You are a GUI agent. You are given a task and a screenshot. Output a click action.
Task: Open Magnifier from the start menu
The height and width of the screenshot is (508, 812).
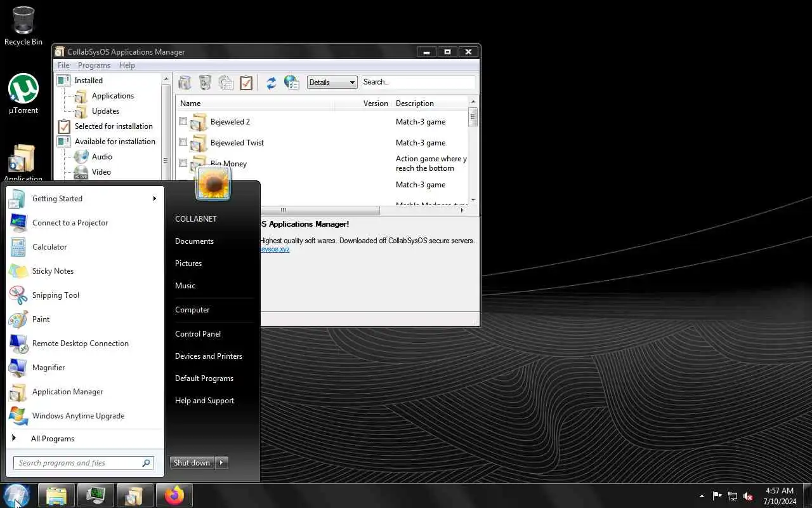[84, 368]
